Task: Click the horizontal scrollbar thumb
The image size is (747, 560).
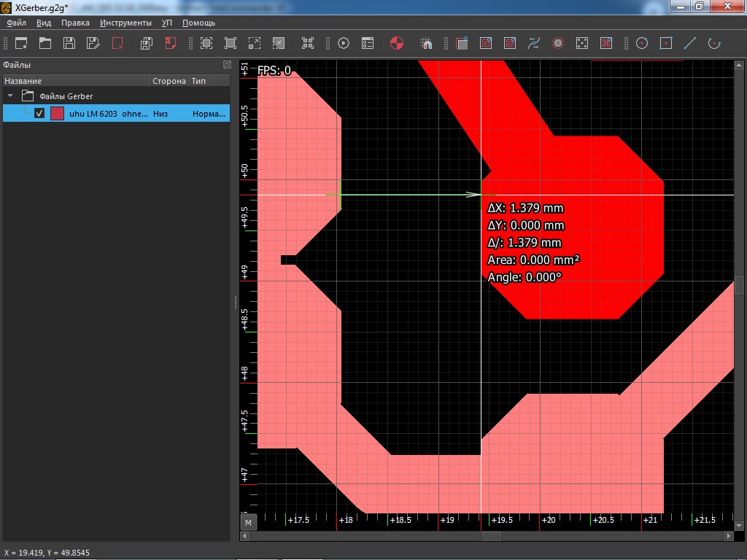Action: 491,536
